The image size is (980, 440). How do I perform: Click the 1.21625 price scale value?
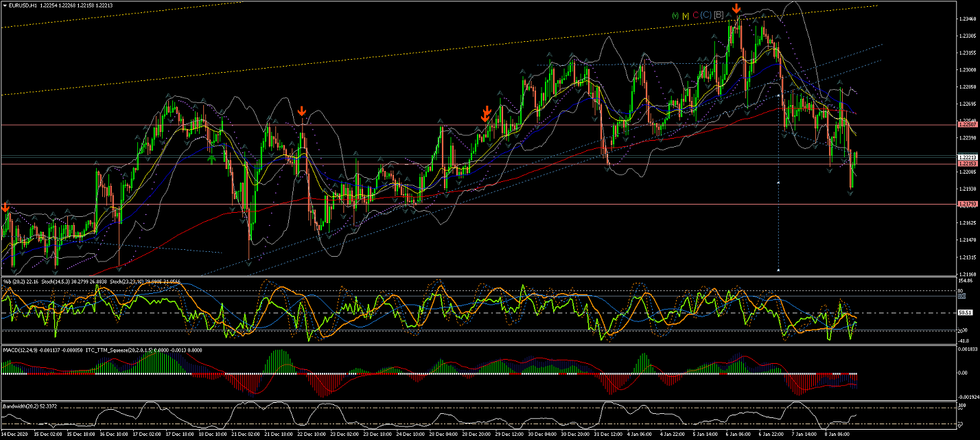(x=968, y=223)
